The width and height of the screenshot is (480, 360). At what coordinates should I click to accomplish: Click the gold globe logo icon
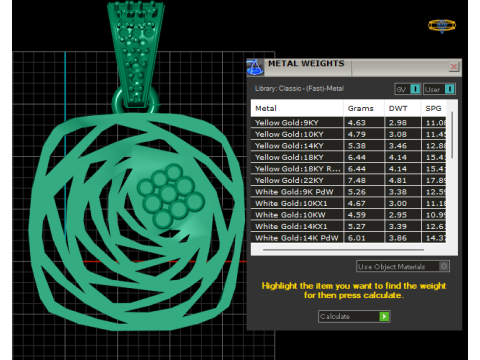tap(442, 26)
